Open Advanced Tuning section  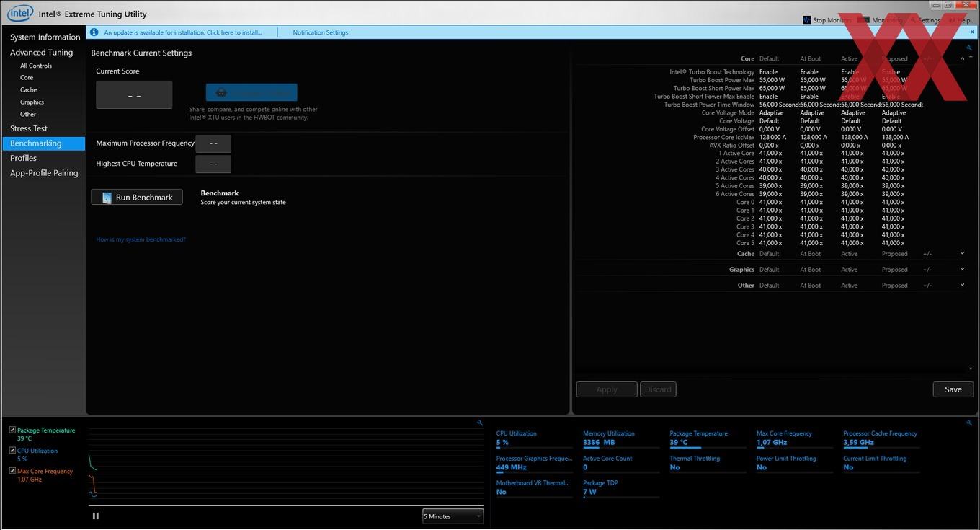point(41,52)
